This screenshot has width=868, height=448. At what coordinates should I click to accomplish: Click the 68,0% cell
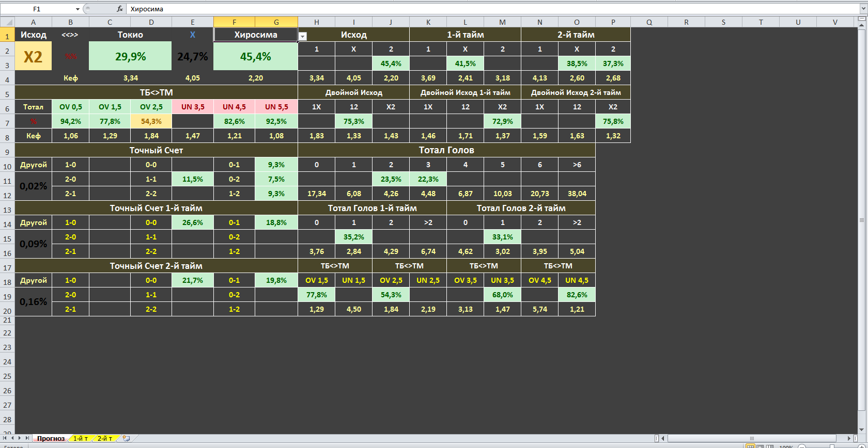(503, 295)
